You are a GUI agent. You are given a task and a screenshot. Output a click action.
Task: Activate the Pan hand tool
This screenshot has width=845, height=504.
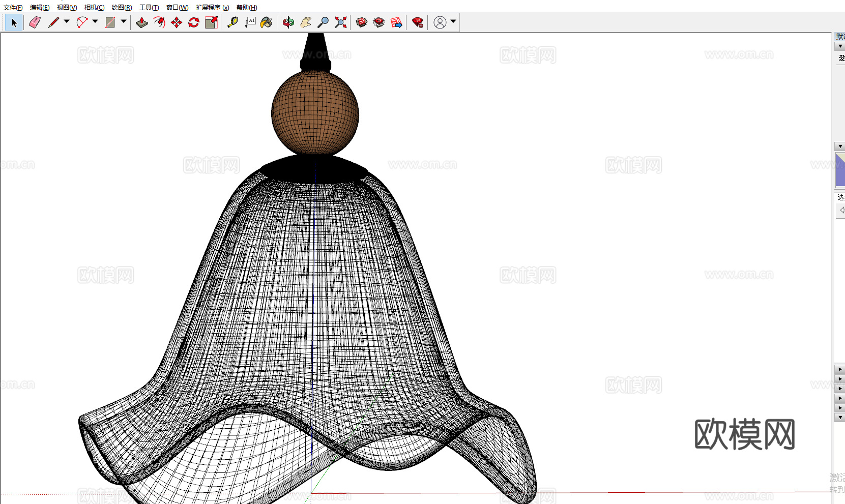tap(306, 22)
